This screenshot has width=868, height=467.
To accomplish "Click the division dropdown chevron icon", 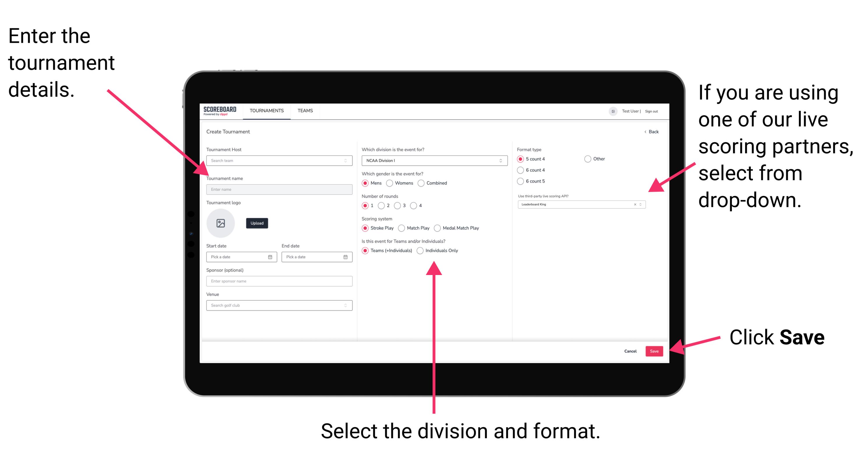I will point(500,161).
